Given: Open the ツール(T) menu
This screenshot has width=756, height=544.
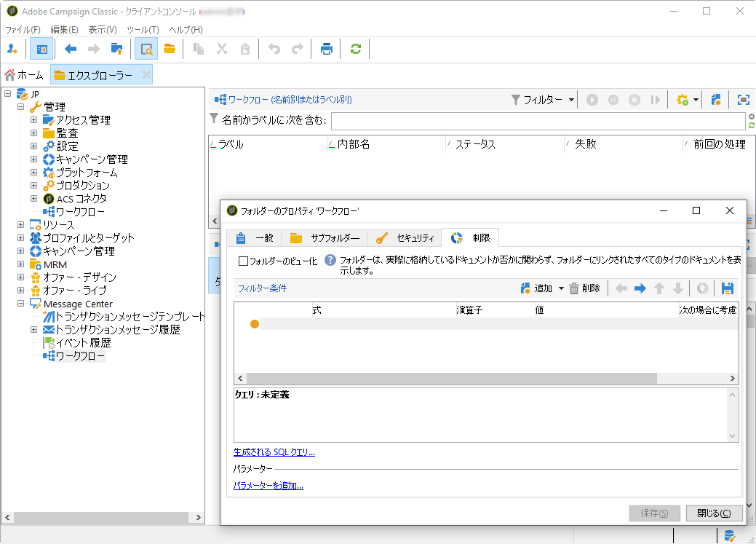Looking at the screenshot, I should coord(143,29).
